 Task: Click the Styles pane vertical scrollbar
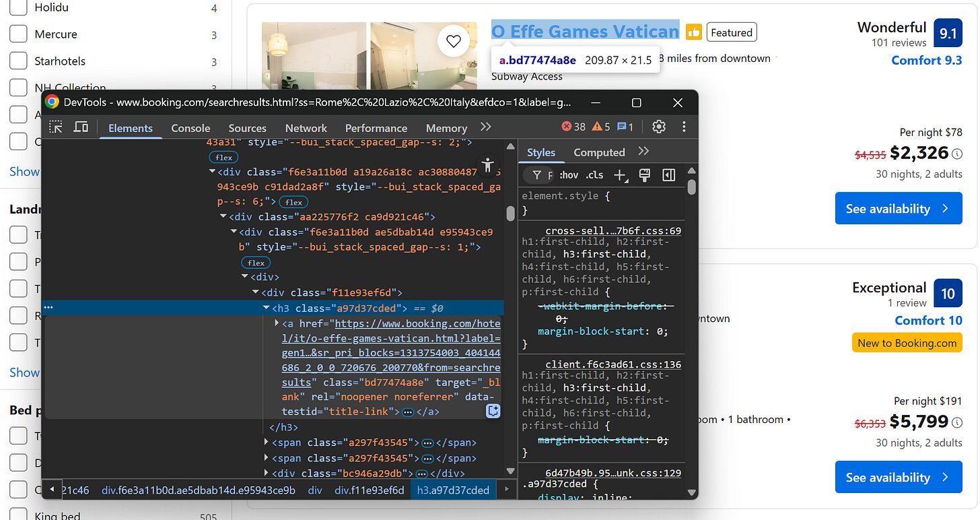pos(691,187)
